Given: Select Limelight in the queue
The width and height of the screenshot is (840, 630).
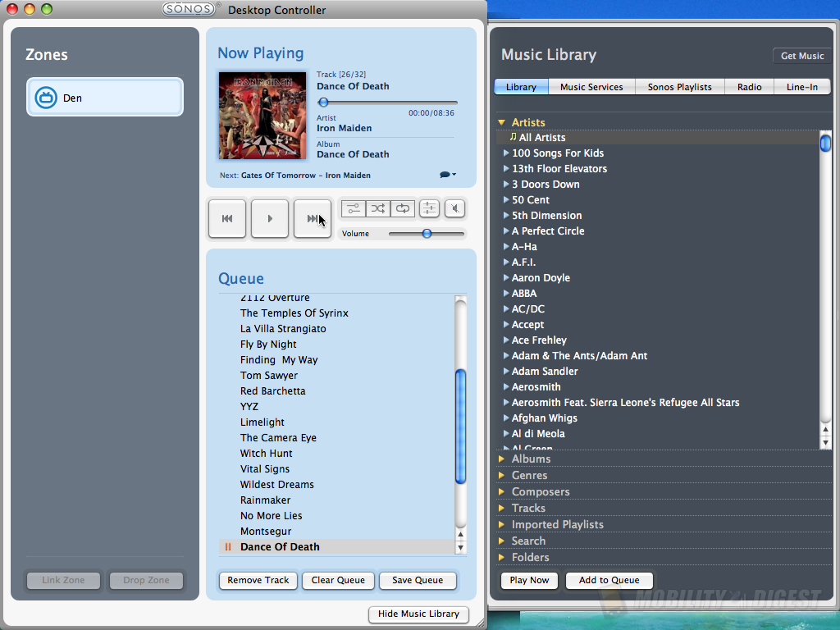Looking at the screenshot, I should pyautogui.click(x=336, y=422).
